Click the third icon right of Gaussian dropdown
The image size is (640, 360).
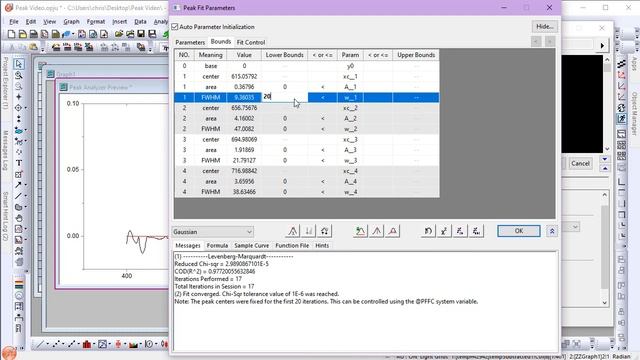324,231
